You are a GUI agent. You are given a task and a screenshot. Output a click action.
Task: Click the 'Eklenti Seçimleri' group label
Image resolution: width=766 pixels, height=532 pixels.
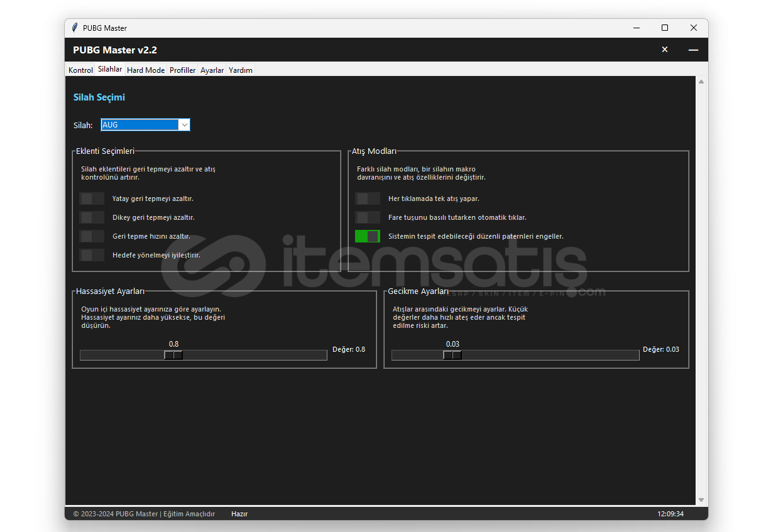(105, 151)
